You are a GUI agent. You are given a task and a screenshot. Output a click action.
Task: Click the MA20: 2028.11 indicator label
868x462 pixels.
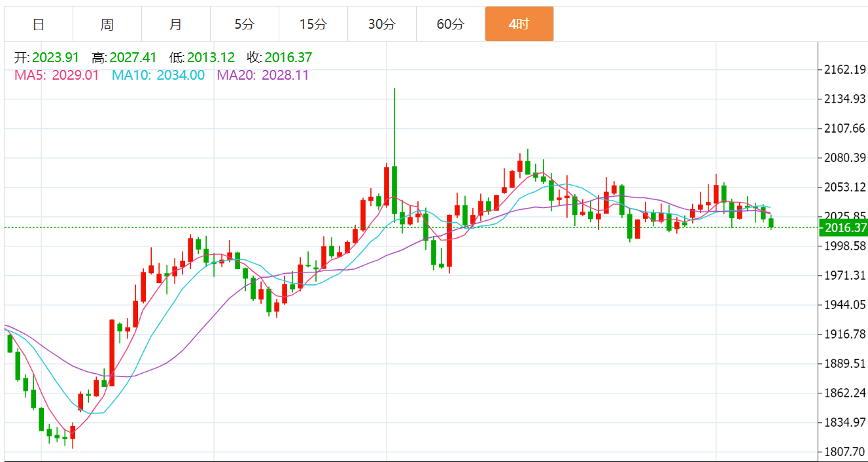(263, 75)
